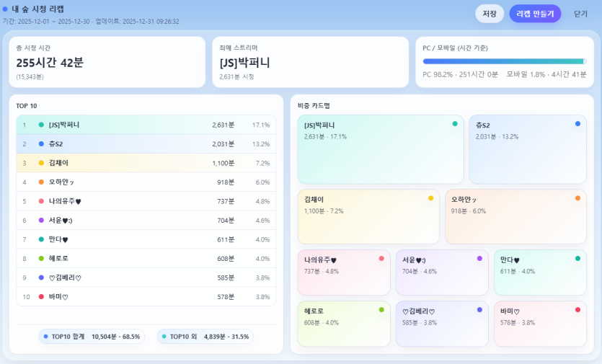Click the purple dot beside 서윤 in list

pos(41,221)
